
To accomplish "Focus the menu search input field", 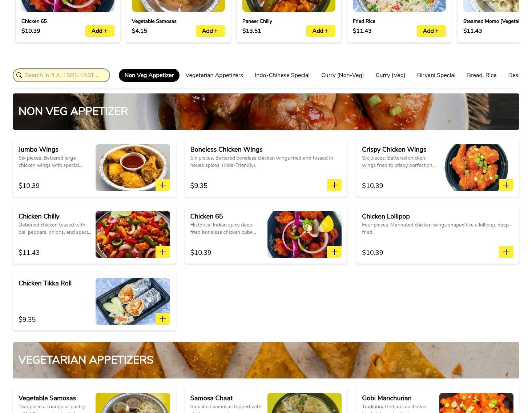I will point(61,75).
